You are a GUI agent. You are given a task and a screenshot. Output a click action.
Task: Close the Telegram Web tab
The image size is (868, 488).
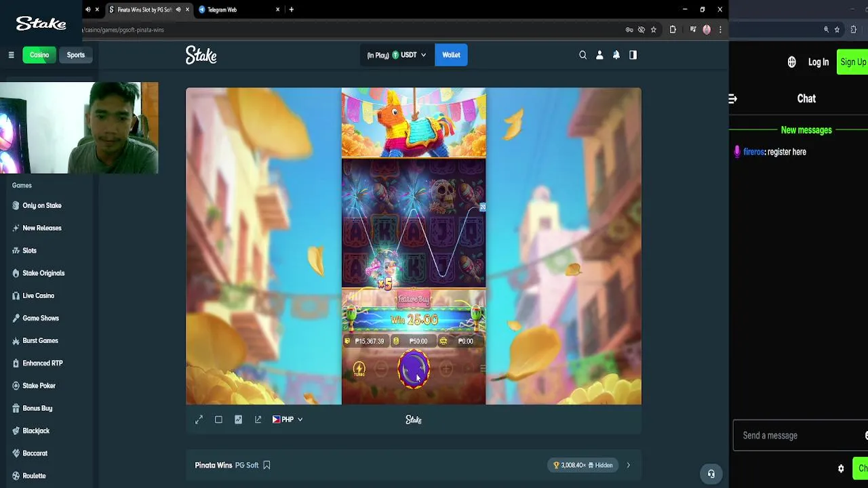click(x=277, y=9)
